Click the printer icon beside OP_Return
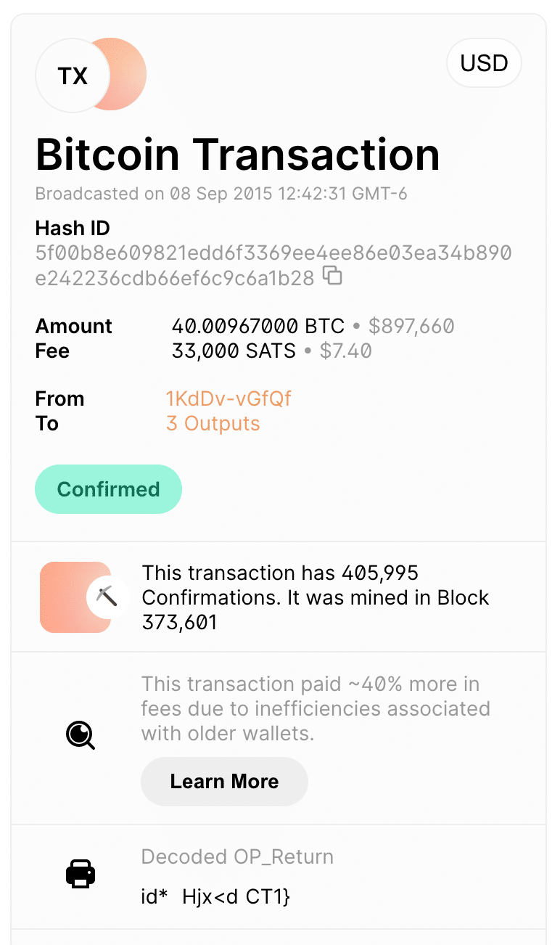 [81, 873]
